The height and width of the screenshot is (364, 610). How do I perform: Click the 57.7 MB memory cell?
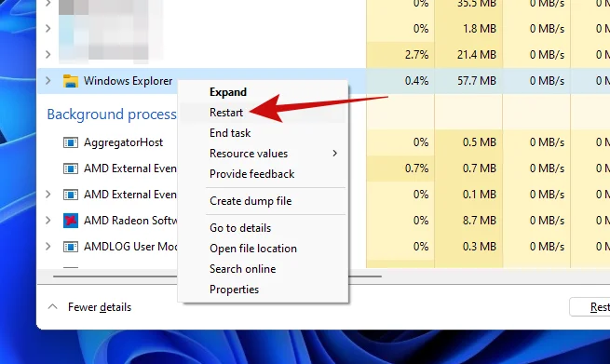coord(468,81)
